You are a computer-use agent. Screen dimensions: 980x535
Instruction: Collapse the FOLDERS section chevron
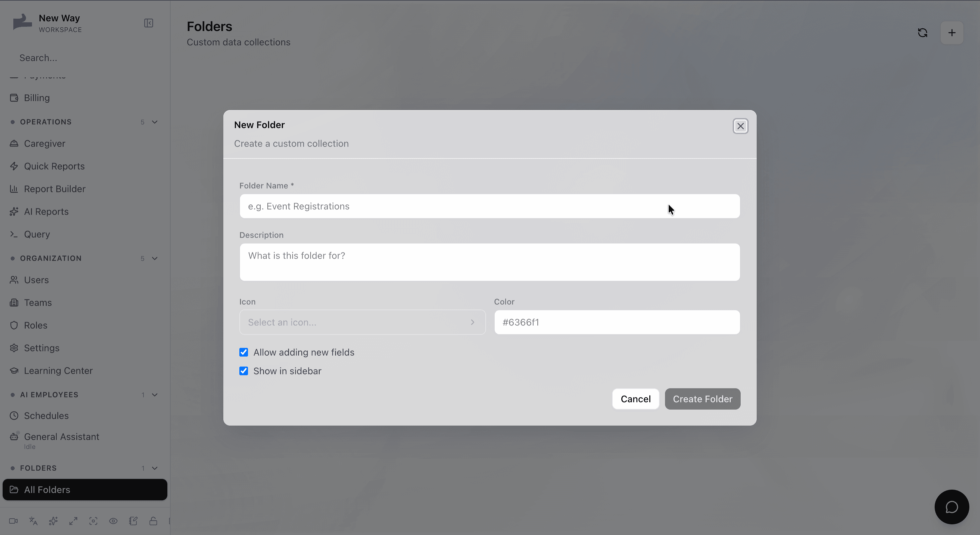155,468
